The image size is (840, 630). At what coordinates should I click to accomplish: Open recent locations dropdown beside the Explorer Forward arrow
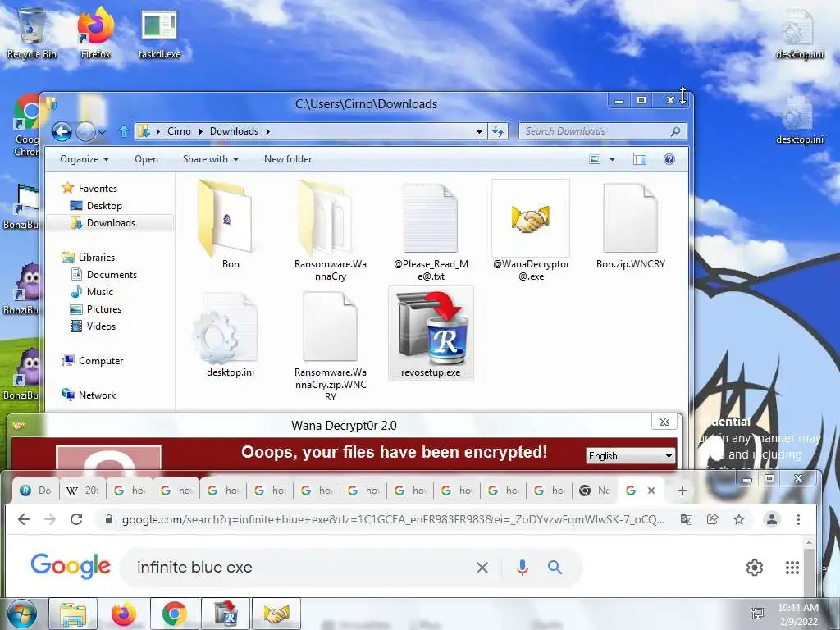pyautogui.click(x=103, y=131)
